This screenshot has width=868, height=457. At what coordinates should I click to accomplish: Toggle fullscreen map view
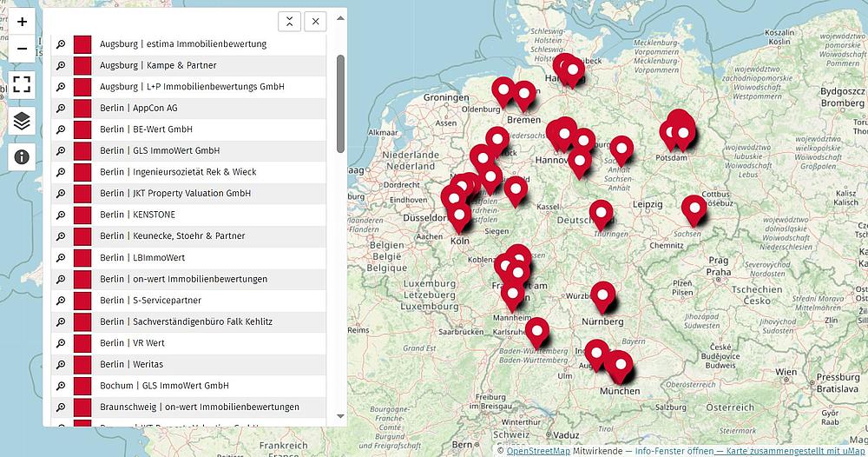point(22,84)
